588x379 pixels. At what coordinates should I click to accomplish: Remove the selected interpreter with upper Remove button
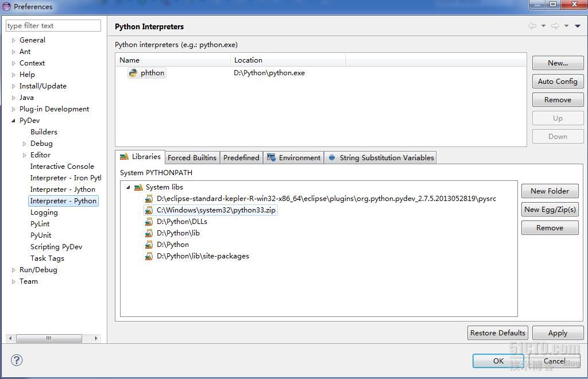(x=558, y=100)
